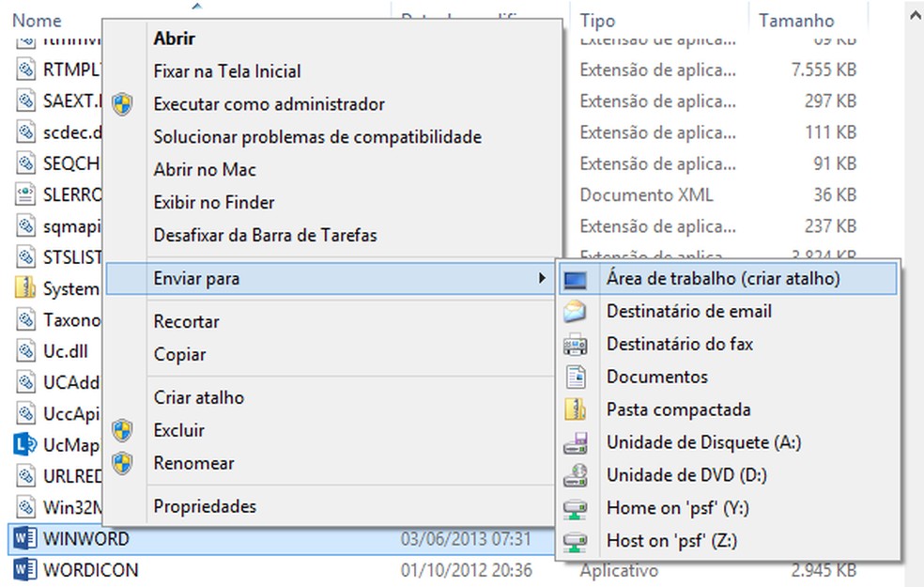The width and height of the screenshot is (924, 587).
Task: Click the network drive icon for Home (Y:)
Action: coord(575,508)
